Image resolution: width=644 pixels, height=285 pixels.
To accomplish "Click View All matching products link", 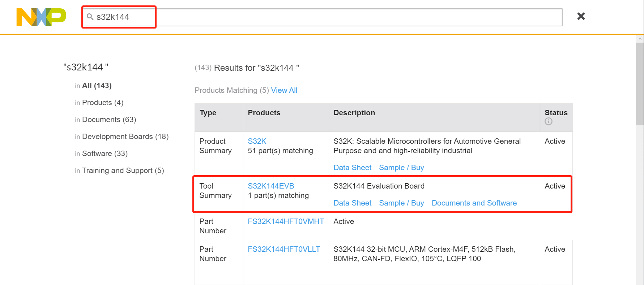I will (x=284, y=90).
